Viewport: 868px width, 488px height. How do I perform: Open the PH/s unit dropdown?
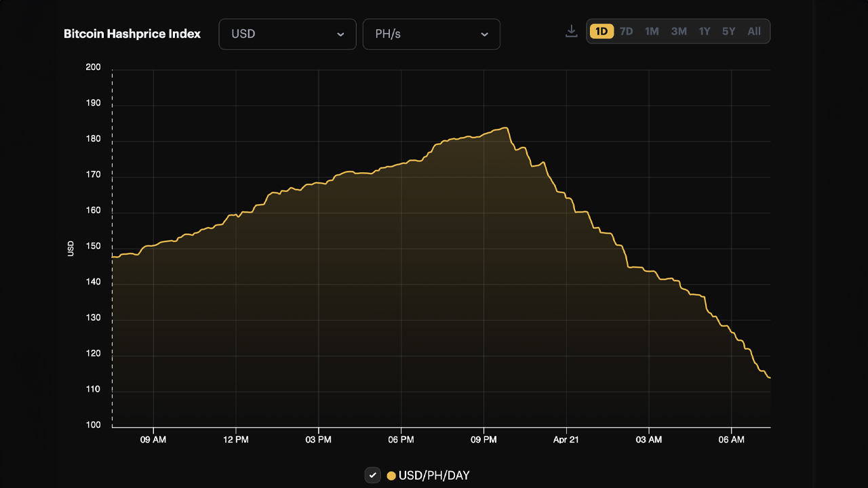coord(431,34)
